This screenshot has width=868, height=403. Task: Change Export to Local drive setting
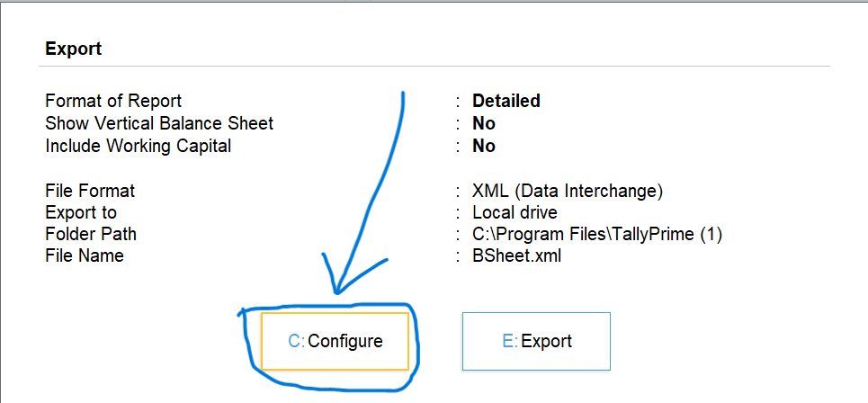coord(515,212)
